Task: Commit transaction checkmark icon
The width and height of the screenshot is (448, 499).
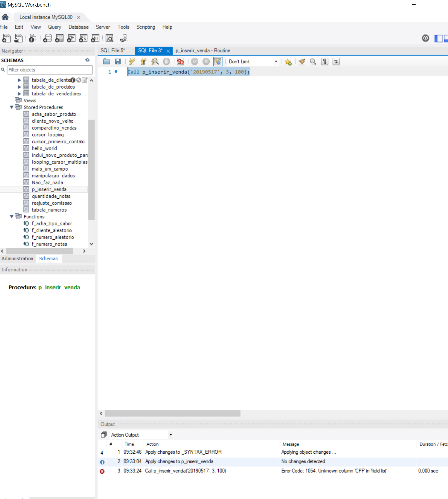Action: point(195,61)
